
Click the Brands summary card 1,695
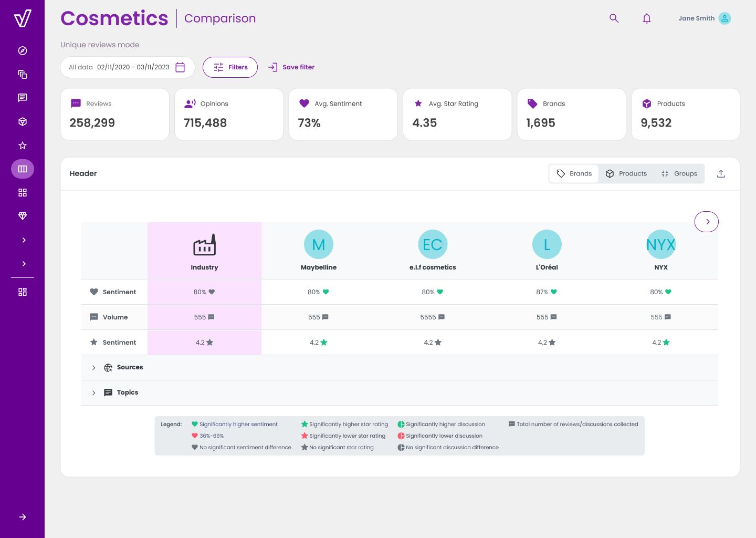tap(572, 114)
